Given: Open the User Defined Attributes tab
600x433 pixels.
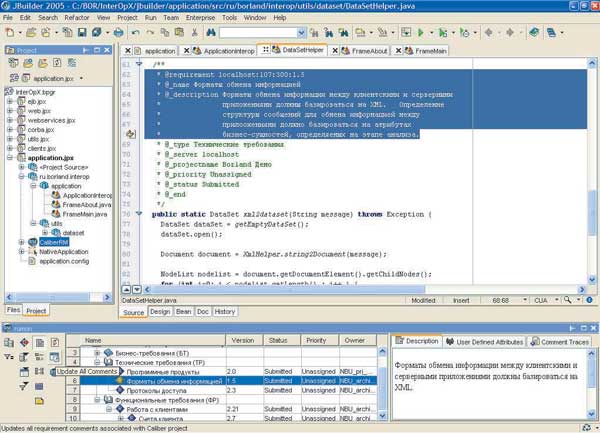Looking at the screenshot, I should (x=485, y=342).
